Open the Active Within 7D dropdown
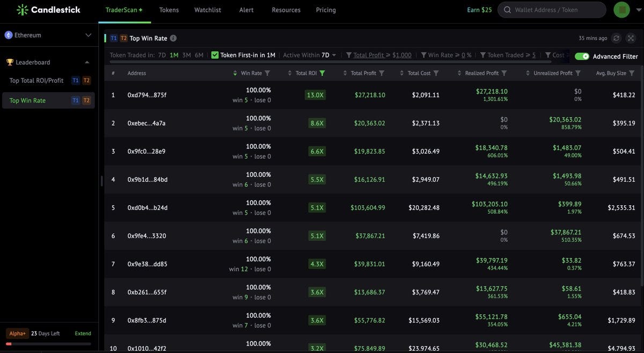The width and height of the screenshot is (644, 353). click(x=310, y=55)
